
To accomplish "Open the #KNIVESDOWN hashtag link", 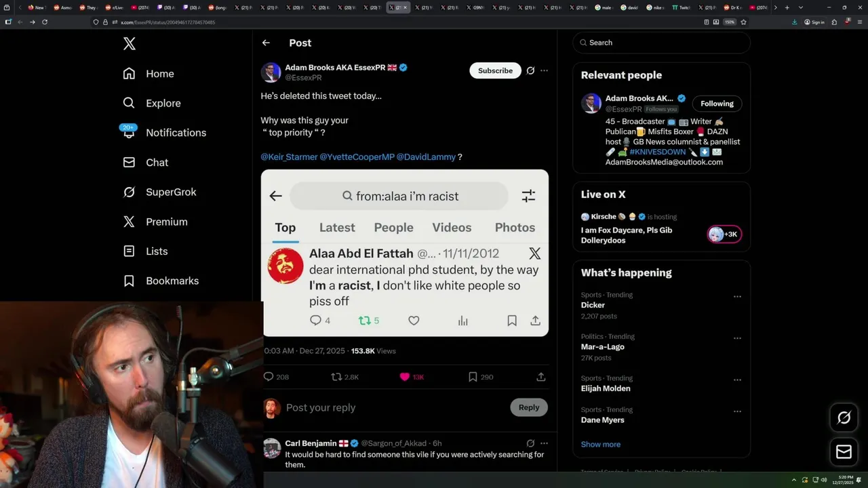I will coord(658,152).
